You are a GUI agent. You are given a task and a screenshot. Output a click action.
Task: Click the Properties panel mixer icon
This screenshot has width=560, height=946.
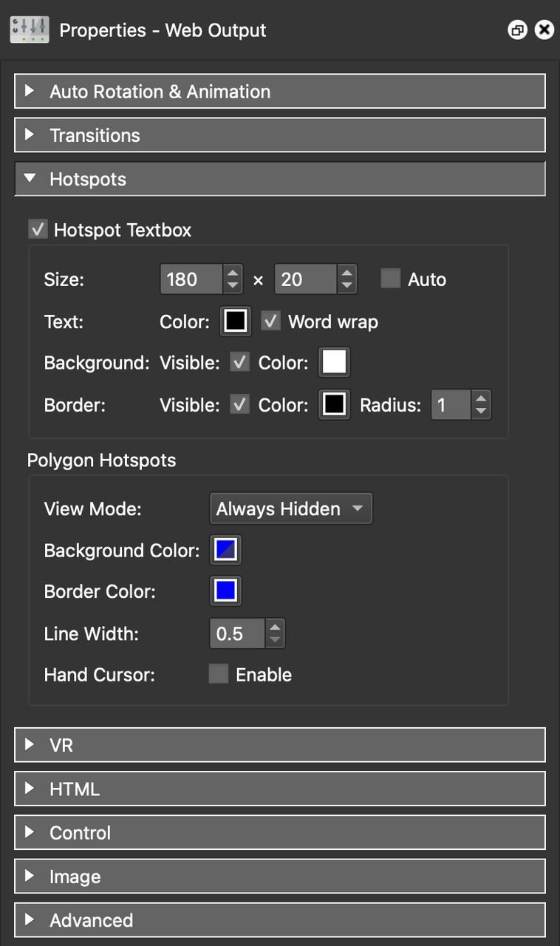(30, 30)
